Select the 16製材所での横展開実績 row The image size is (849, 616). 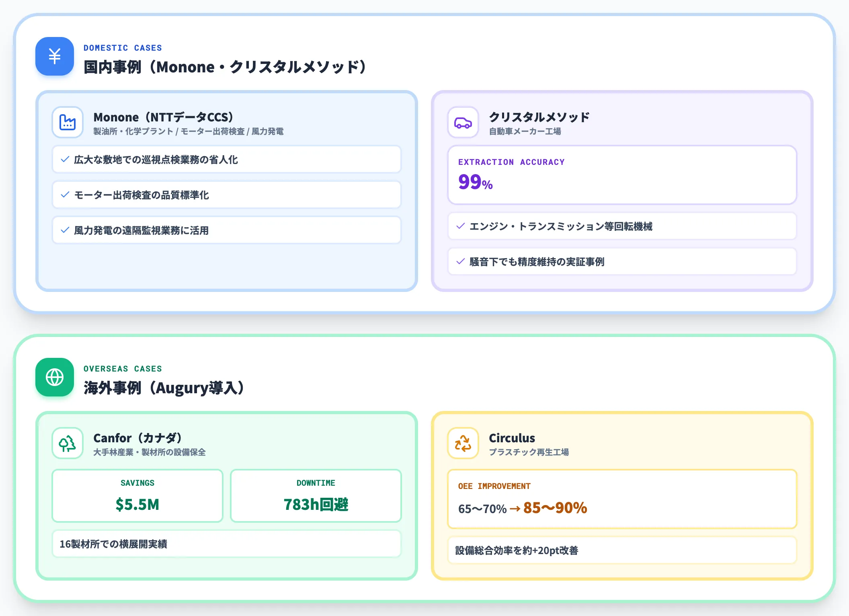click(227, 544)
